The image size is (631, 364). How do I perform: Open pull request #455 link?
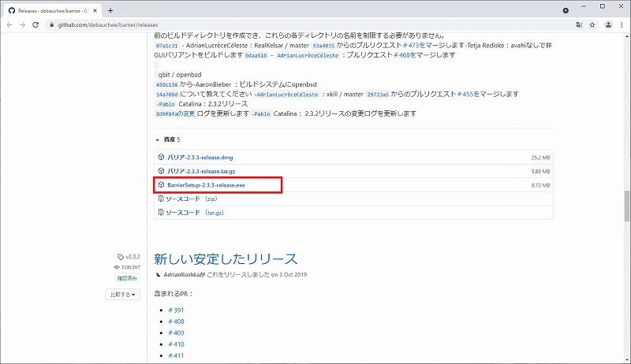[x=469, y=94]
